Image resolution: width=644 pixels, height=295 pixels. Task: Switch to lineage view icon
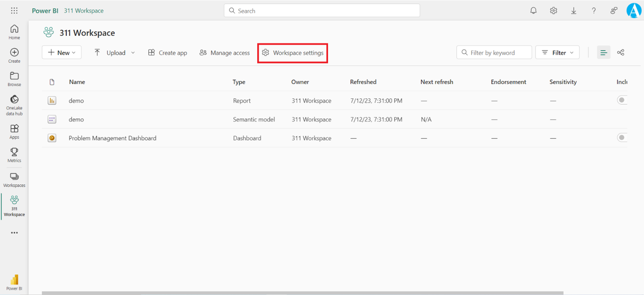tap(621, 53)
